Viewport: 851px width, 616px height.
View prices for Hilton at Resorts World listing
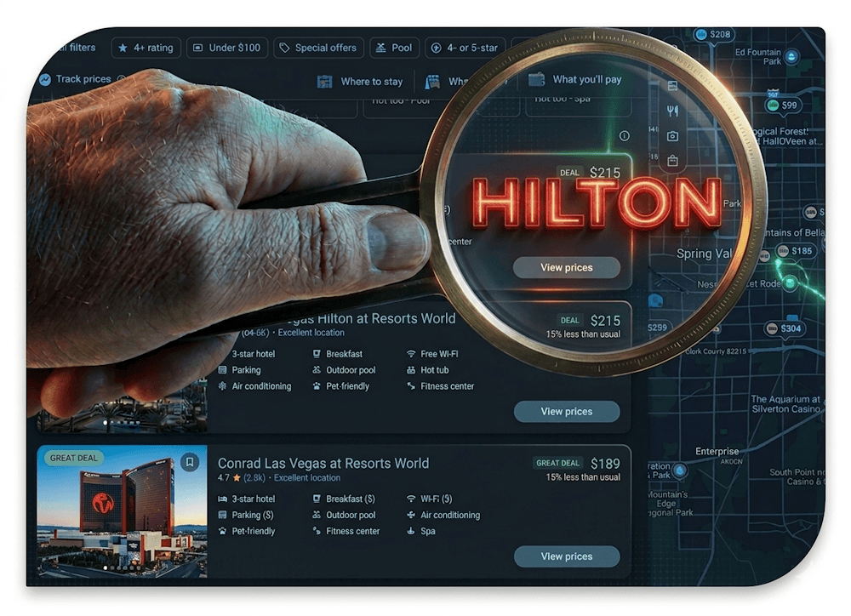(x=567, y=412)
